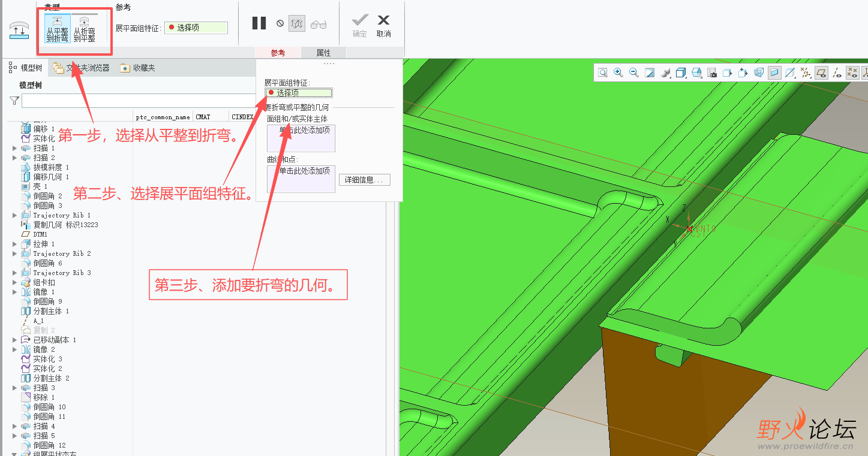868x456 pixels.
Task: Click the Refit zoom-to-fit icon
Action: [603, 73]
